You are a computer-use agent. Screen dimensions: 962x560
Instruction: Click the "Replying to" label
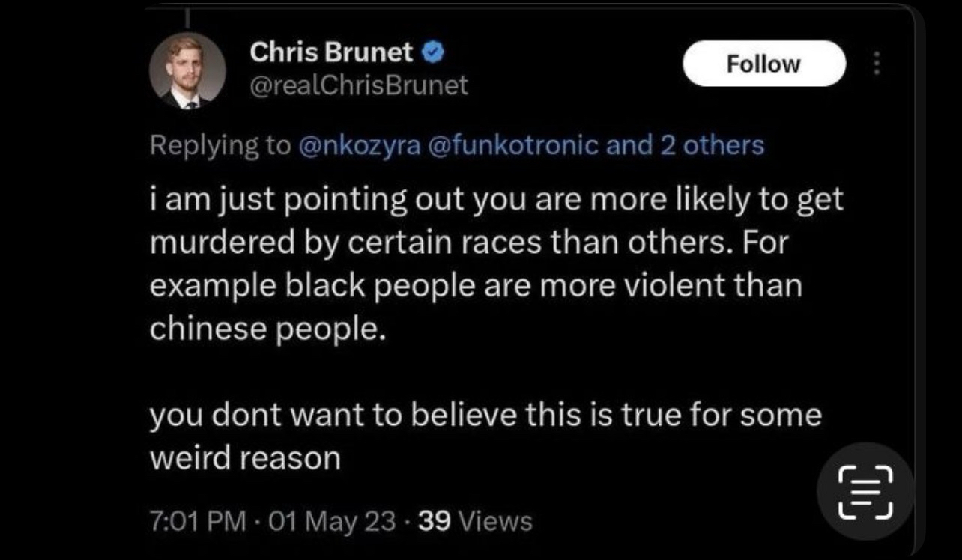pos(219,144)
